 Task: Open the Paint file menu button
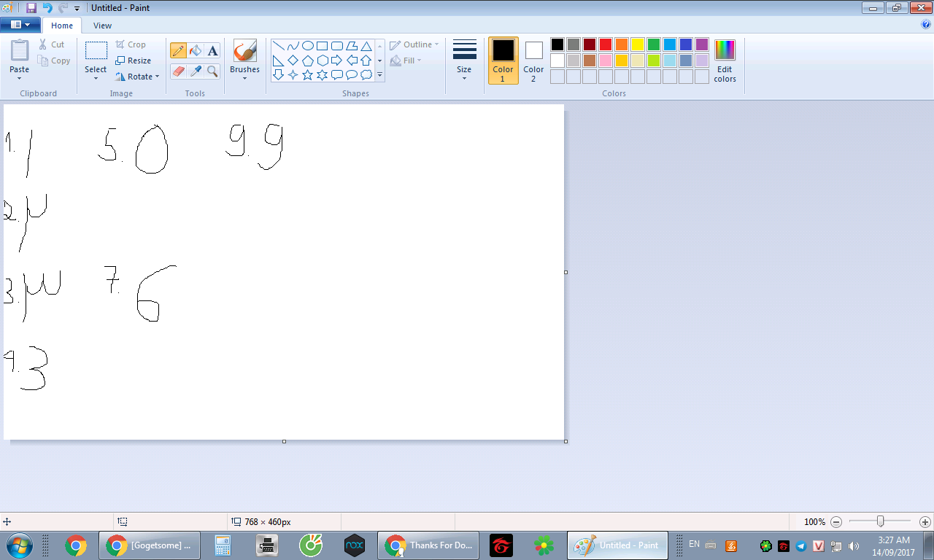pyautogui.click(x=20, y=25)
